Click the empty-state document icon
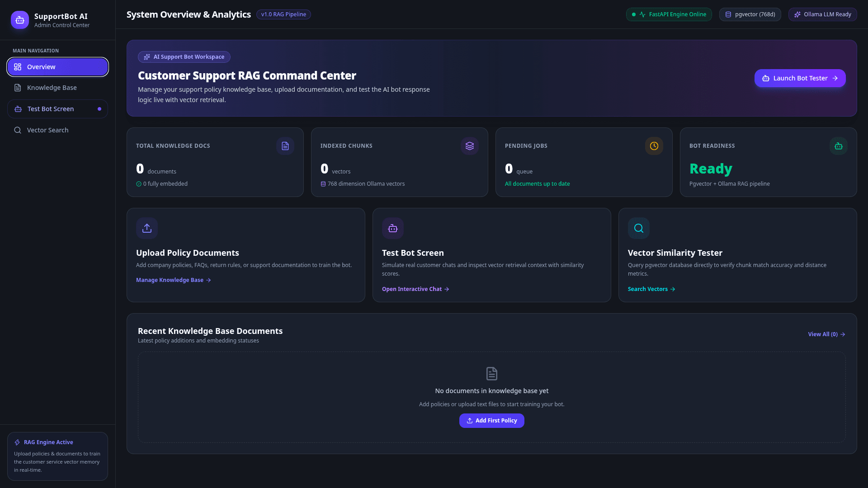The width and height of the screenshot is (868, 488). click(x=492, y=374)
